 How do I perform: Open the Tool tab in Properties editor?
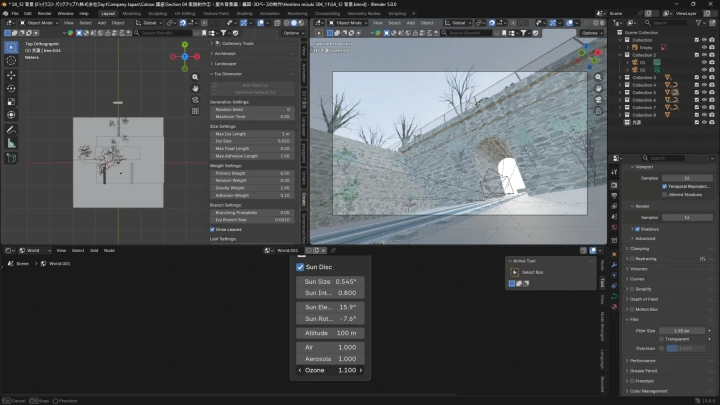pyautogui.click(x=614, y=172)
